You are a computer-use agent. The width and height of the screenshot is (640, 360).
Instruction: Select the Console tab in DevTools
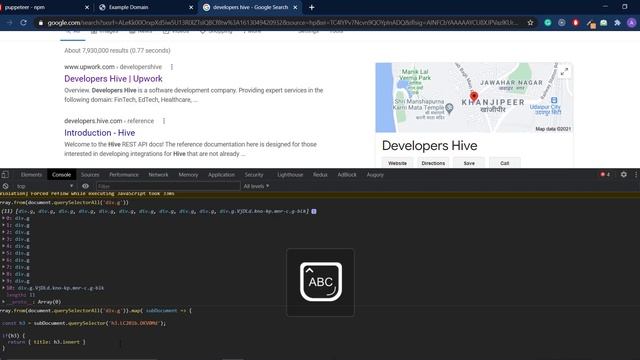61,175
